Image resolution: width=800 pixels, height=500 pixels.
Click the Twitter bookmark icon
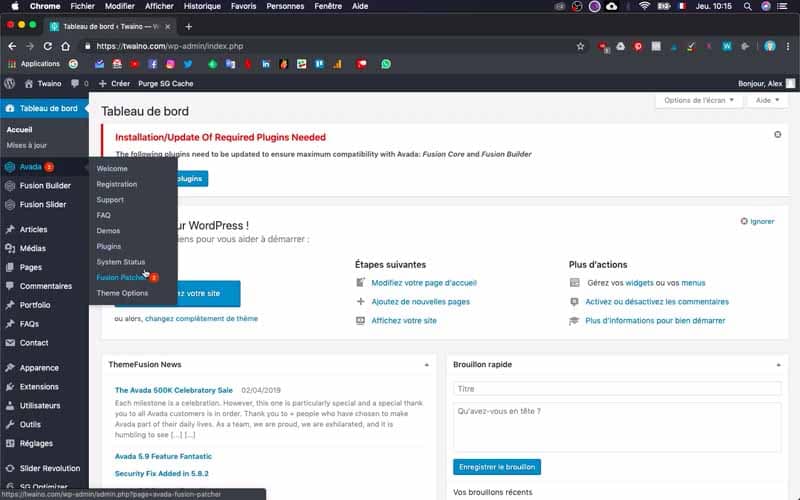click(188, 64)
